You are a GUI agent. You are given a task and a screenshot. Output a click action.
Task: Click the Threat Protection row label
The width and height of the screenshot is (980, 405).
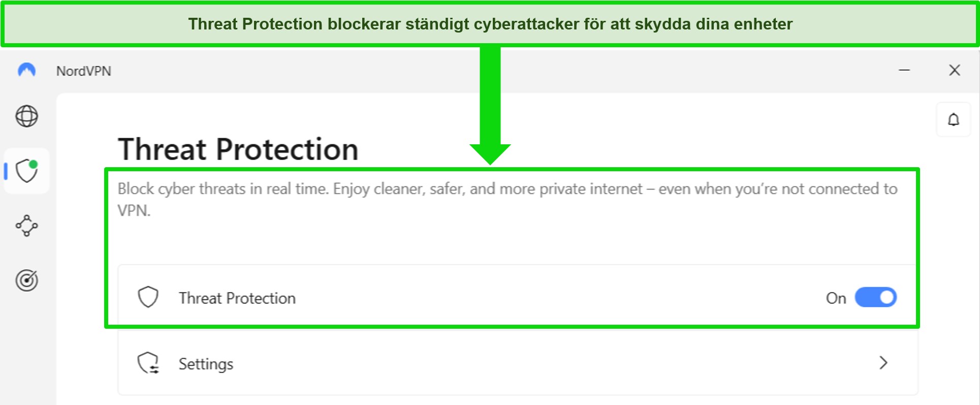[x=237, y=298]
